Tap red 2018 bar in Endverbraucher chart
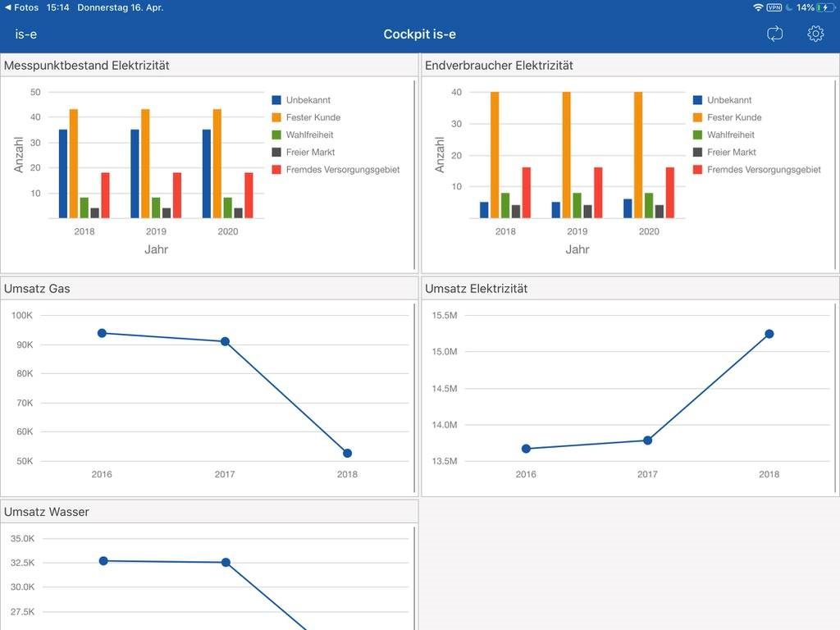Image resolution: width=840 pixels, height=630 pixels. click(527, 192)
